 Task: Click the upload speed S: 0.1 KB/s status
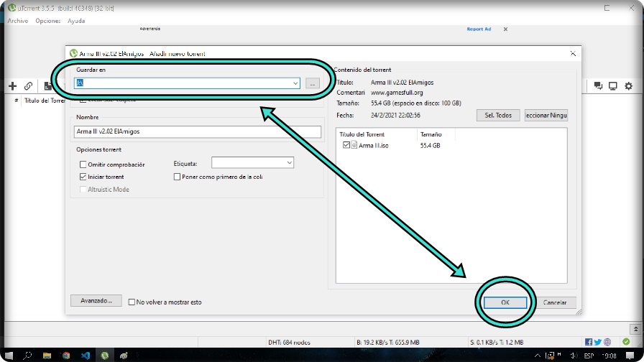497,343
